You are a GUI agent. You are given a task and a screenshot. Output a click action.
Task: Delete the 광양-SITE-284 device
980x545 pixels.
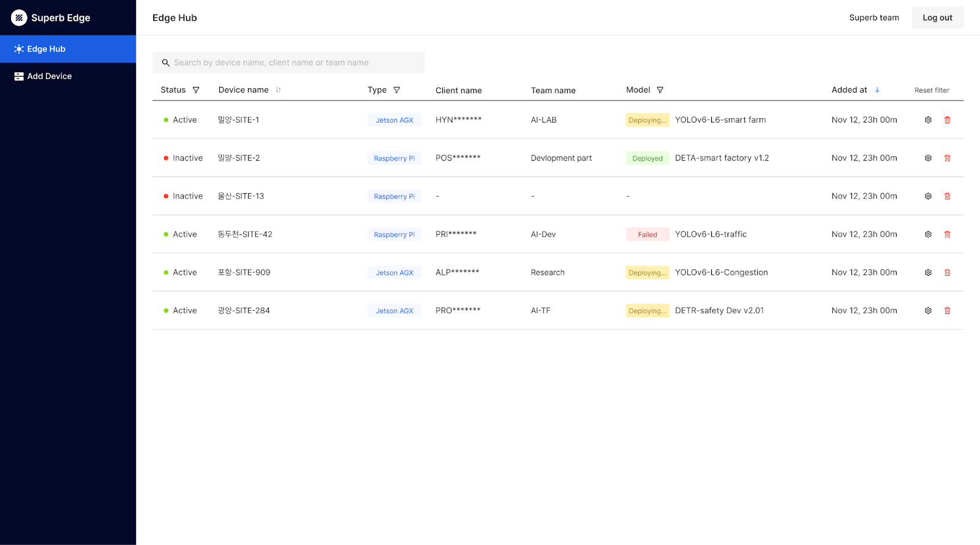tap(947, 311)
